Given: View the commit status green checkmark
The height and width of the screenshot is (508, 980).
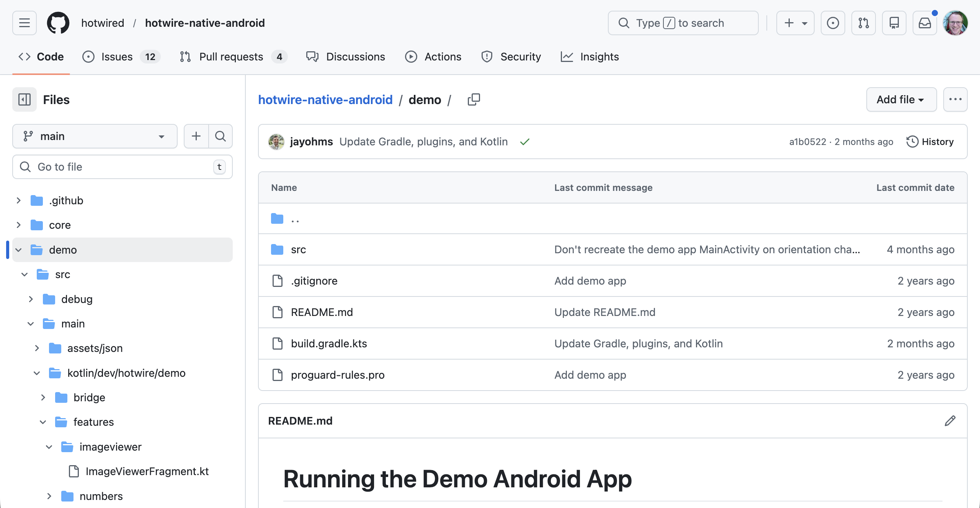Looking at the screenshot, I should click(x=524, y=142).
